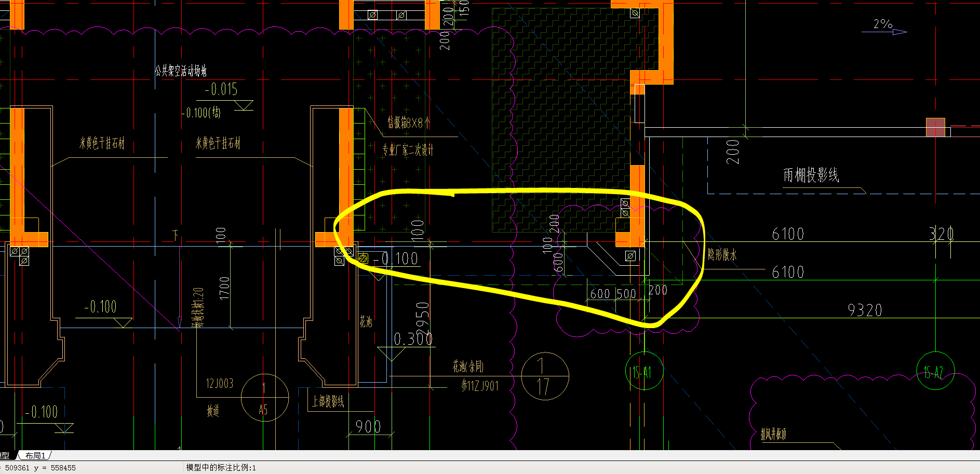Click the 1S-A2 axis bubble

pos(935,371)
